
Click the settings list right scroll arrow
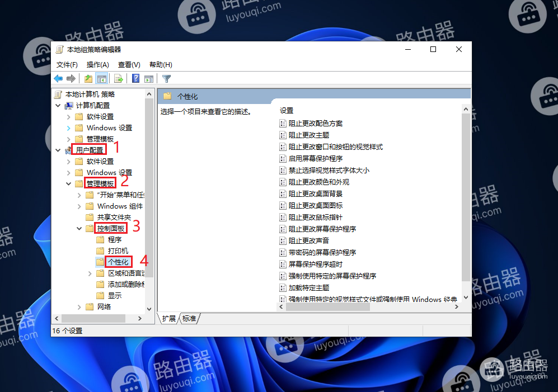pos(457,306)
